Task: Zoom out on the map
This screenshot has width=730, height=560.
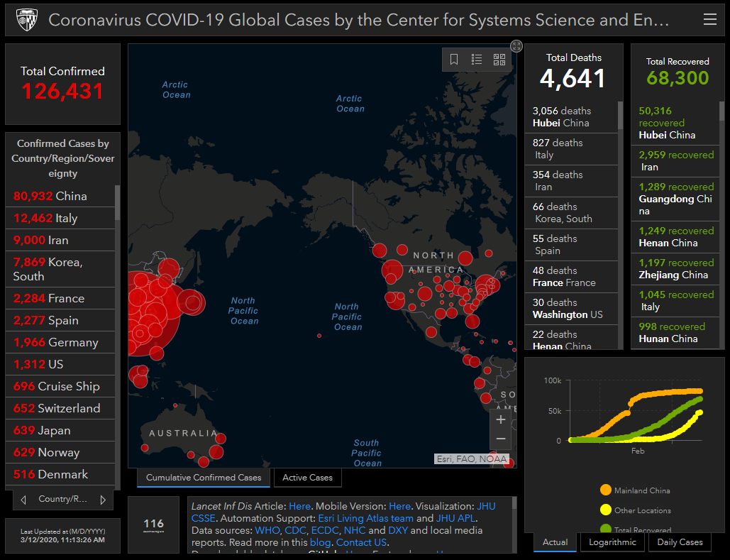Action: 500,439
